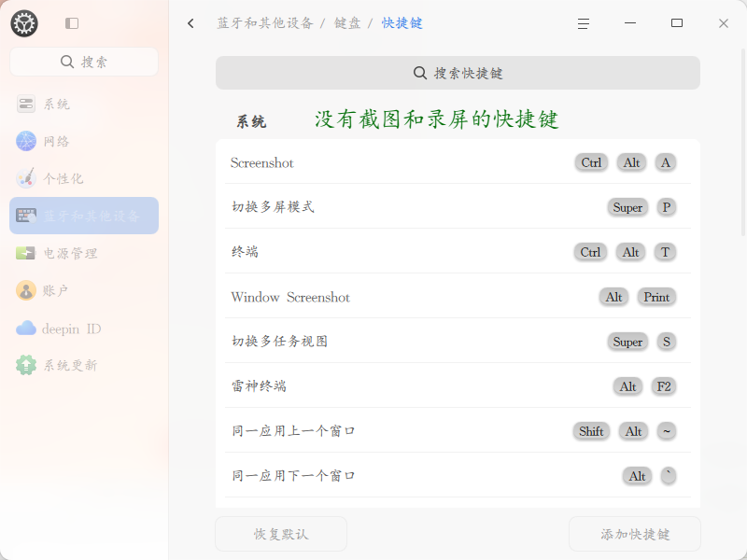Select 账户 in the sidebar
Image resolution: width=747 pixels, height=560 pixels.
[x=84, y=290]
